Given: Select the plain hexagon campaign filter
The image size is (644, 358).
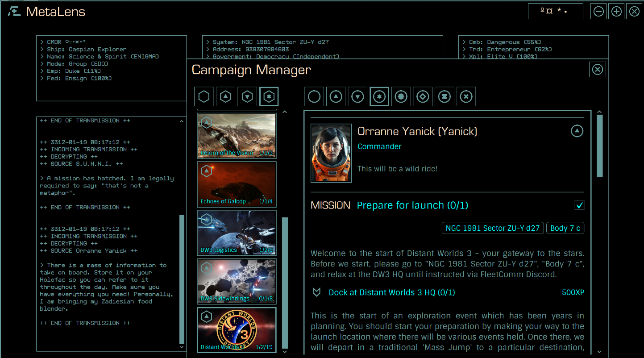Looking at the screenshot, I should point(204,96).
